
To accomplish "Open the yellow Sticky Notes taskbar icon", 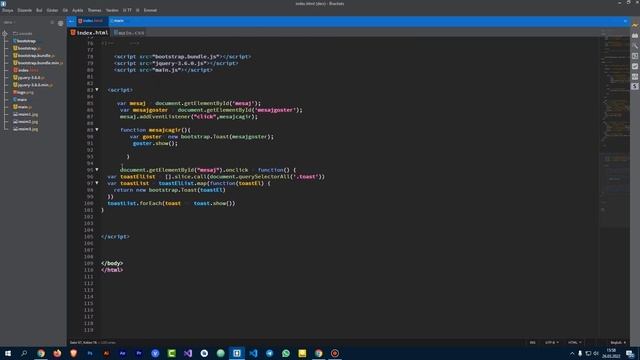I will click(302, 353).
